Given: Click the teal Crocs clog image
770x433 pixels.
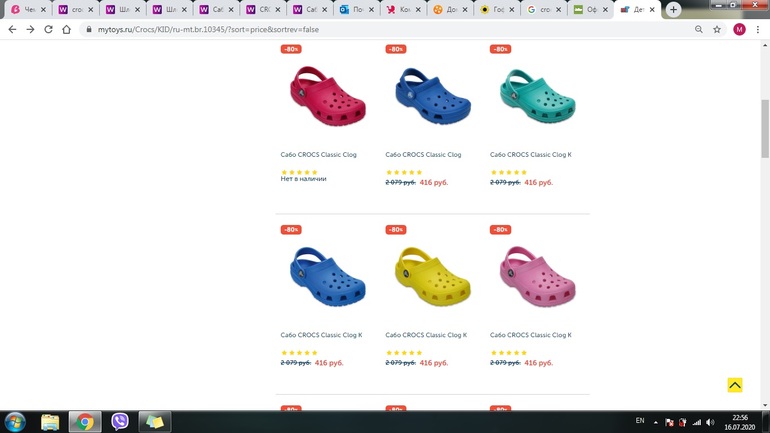Looking at the screenshot, I should coord(537,96).
